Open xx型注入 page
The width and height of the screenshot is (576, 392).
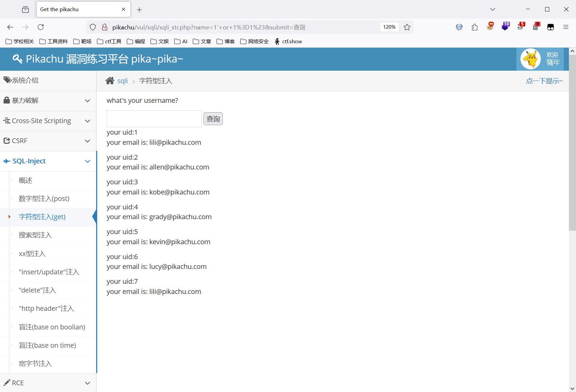32,254
